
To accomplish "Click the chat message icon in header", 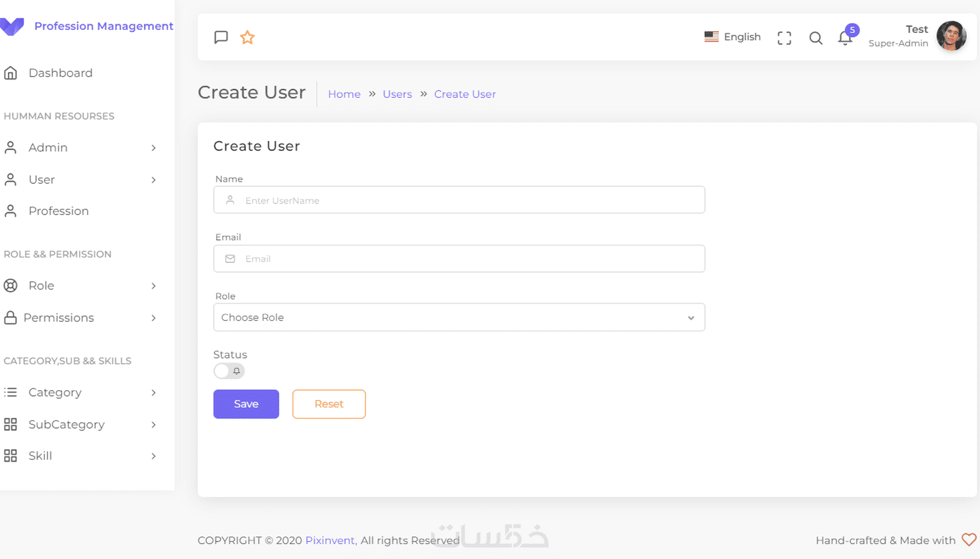I will [x=221, y=37].
